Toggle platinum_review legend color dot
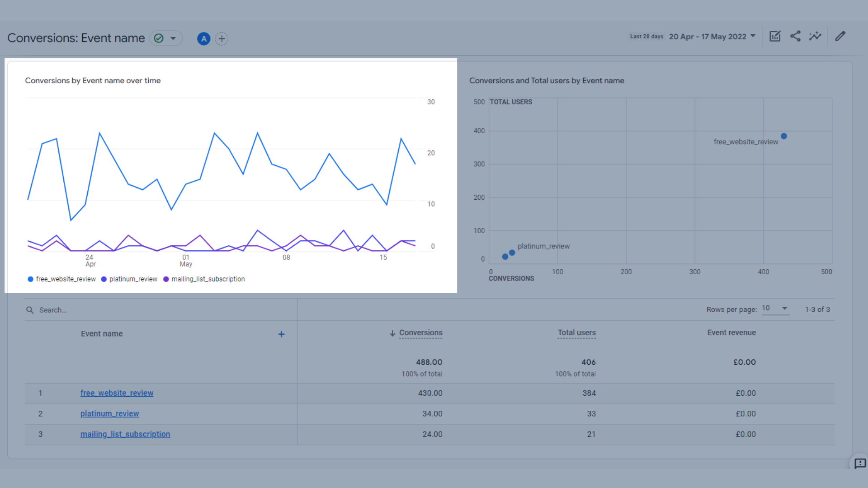This screenshot has height=488, width=868. click(x=104, y=279)
